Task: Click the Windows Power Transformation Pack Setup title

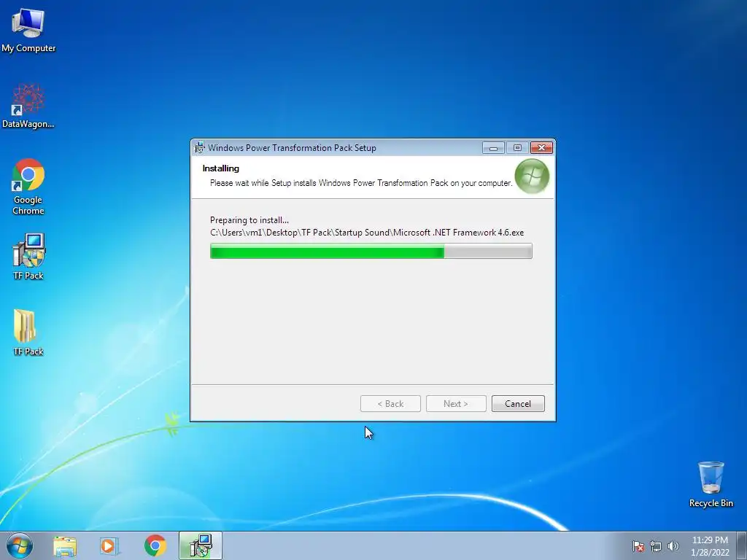Action: point(292,147)
